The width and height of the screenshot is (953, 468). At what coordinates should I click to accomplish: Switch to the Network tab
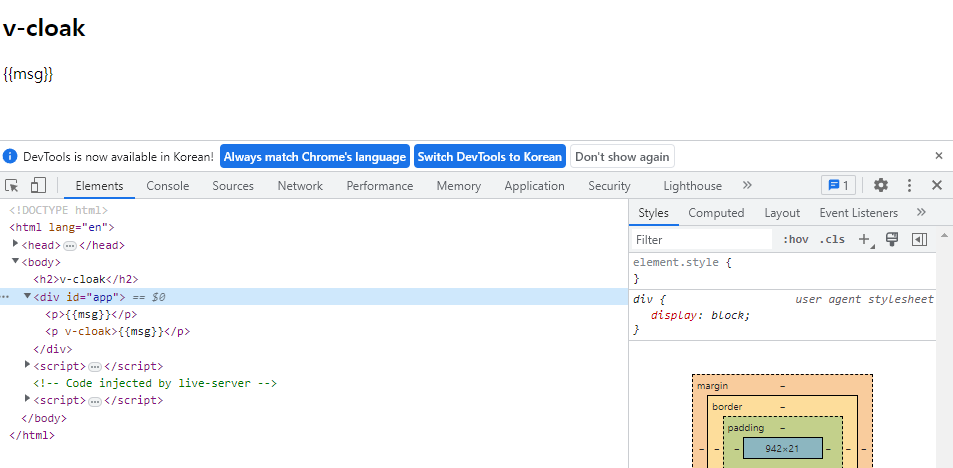click(x=300, y=186)
